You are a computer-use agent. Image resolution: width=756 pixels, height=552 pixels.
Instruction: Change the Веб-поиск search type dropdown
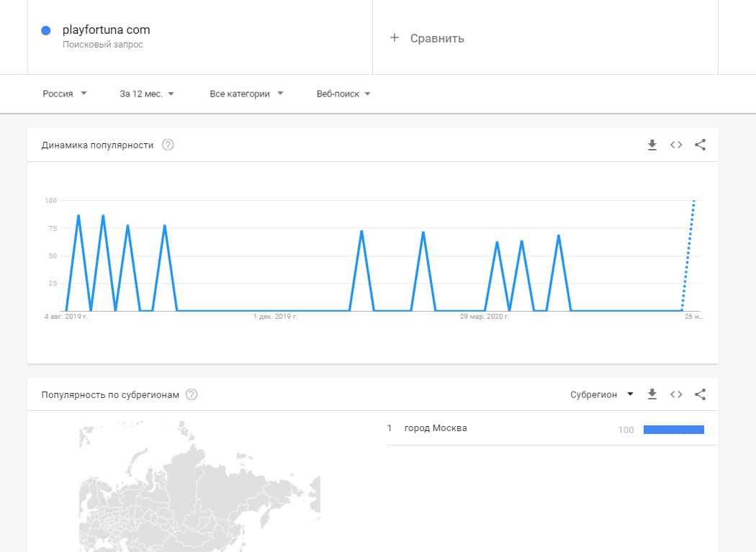[x=343, y=94]
